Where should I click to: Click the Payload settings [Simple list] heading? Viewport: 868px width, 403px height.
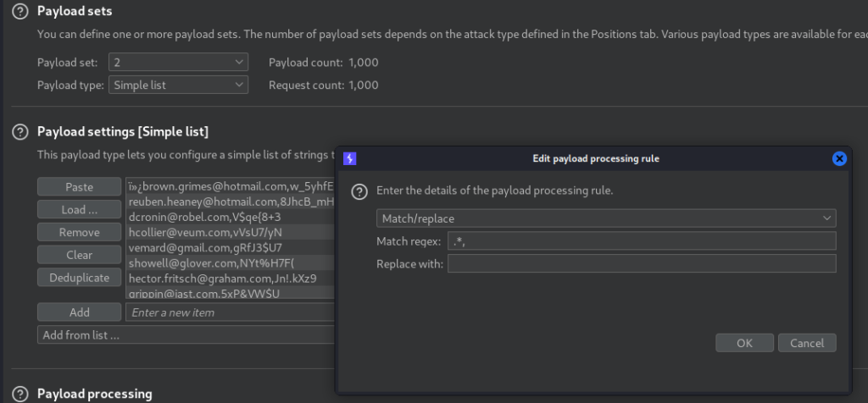pos(123,132)
